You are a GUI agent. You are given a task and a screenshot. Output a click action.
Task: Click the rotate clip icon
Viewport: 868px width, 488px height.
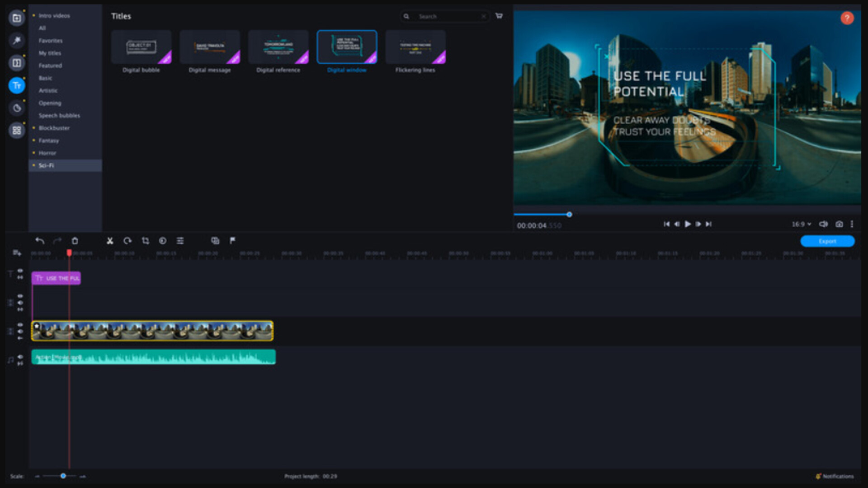click(x=127, y=241)
